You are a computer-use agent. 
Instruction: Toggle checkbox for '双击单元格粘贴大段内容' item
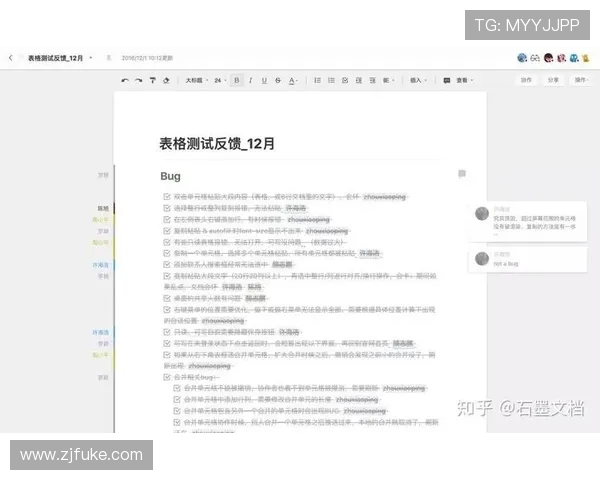167,197
